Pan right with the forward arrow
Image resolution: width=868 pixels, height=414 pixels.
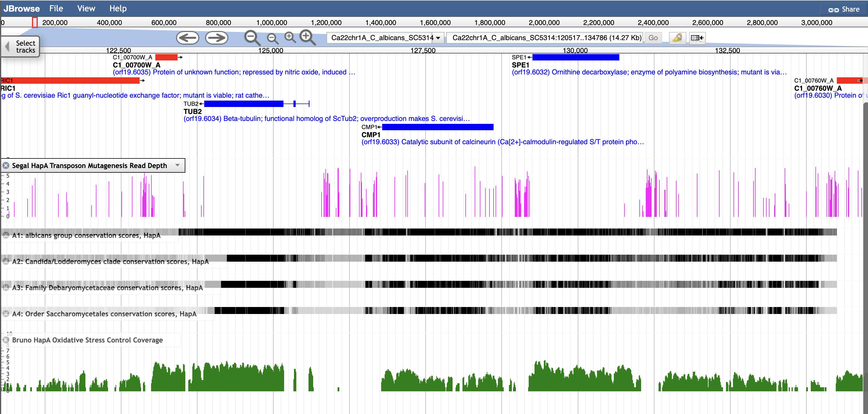217,38
